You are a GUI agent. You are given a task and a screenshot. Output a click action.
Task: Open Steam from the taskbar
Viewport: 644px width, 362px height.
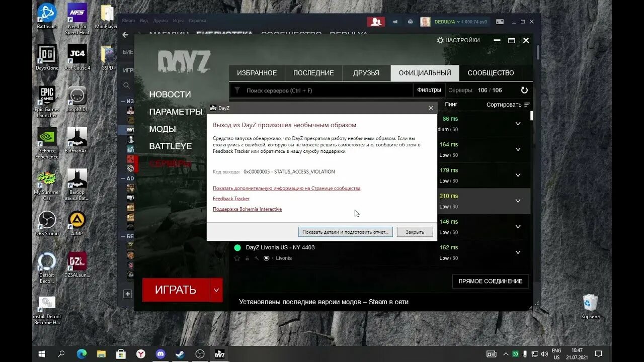coord(180,353)
